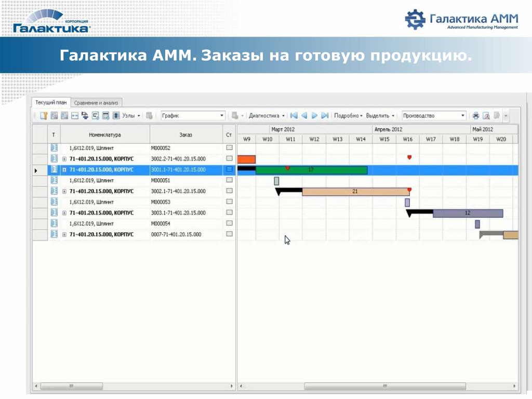Click the print preview icon

pyautogui.click(x=486, y=116)
